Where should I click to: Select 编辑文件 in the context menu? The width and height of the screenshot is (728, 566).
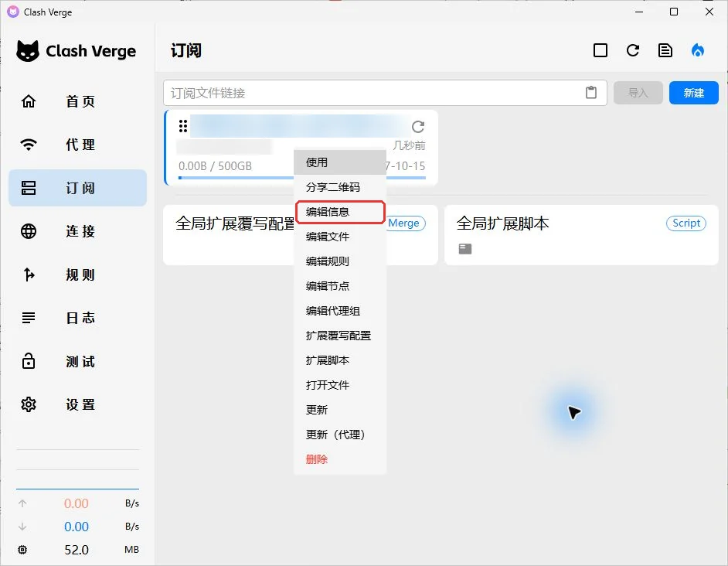pyautogui.click(x=340, y=237)
